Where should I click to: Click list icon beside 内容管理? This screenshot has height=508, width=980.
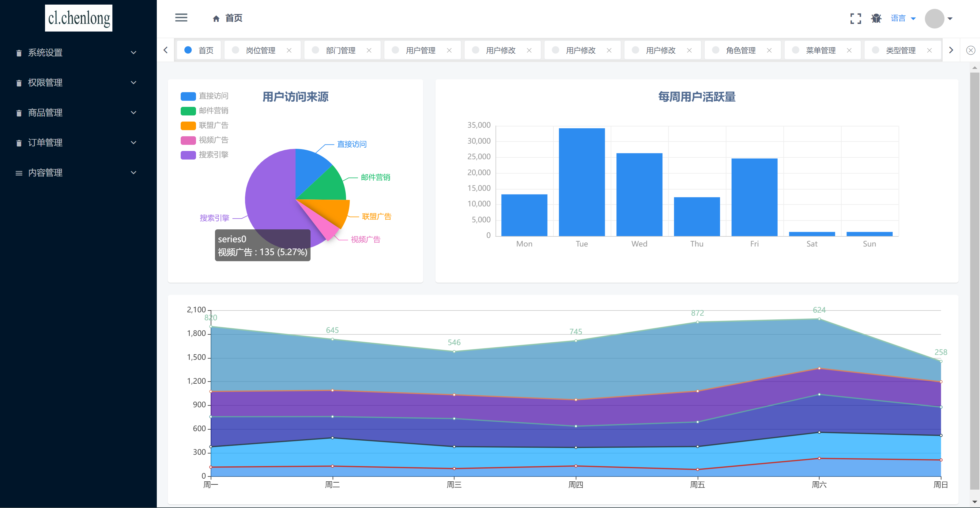(19, 173)
